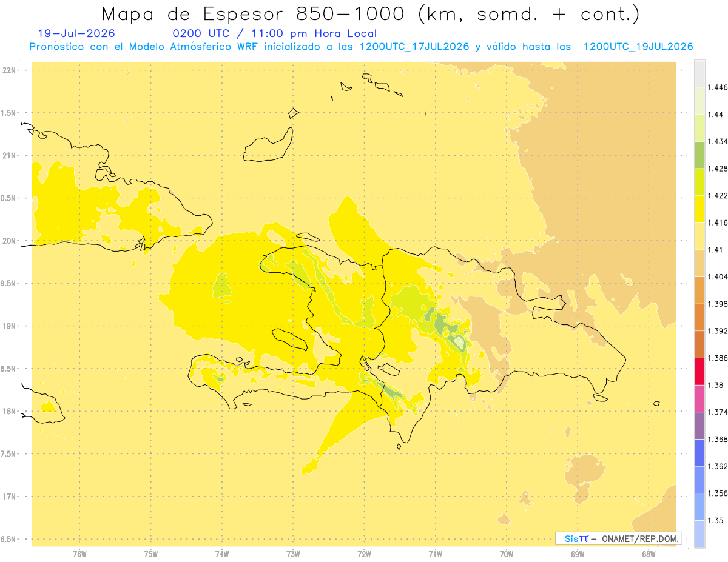Click the latitude label '17N'
The image size is (728, 562).
point(9,497)
